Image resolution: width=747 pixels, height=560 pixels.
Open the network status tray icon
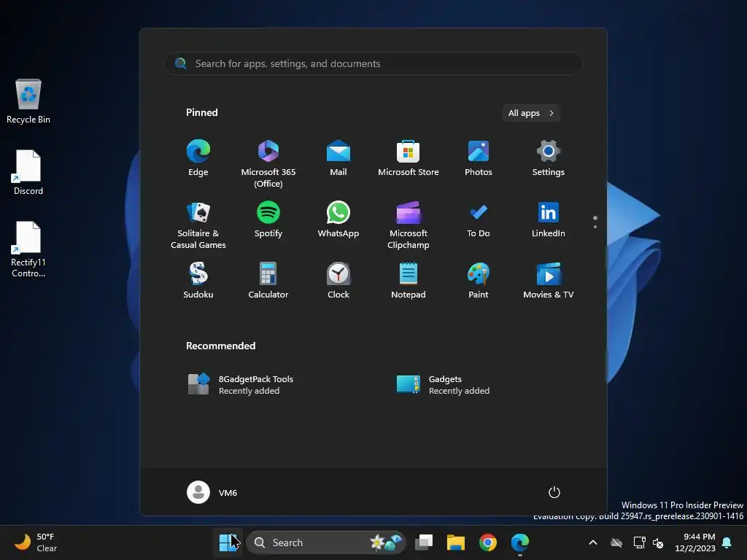tap(639, 542)
